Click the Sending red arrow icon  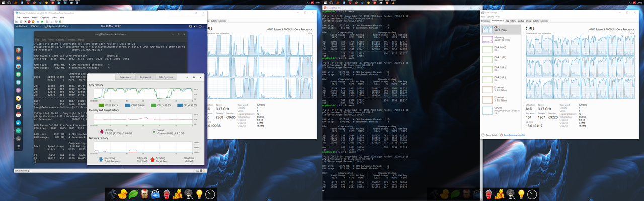152,159
